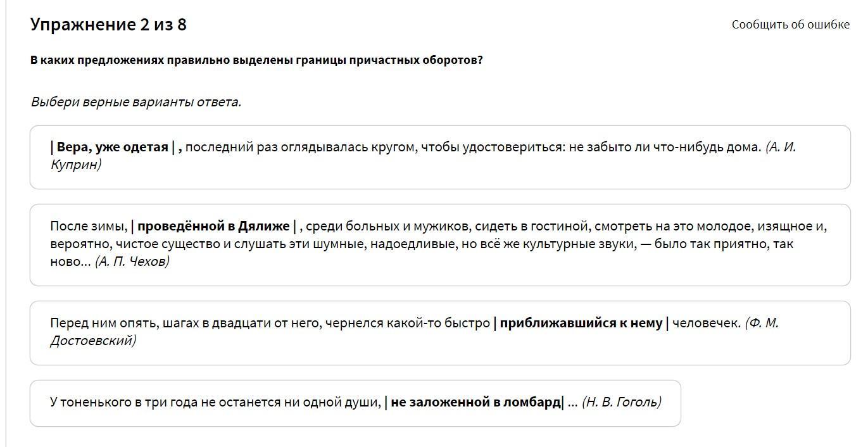
Task: Select the Gogol answer 'не заложенной в ломбард'
Action: (x=355, y=403)
